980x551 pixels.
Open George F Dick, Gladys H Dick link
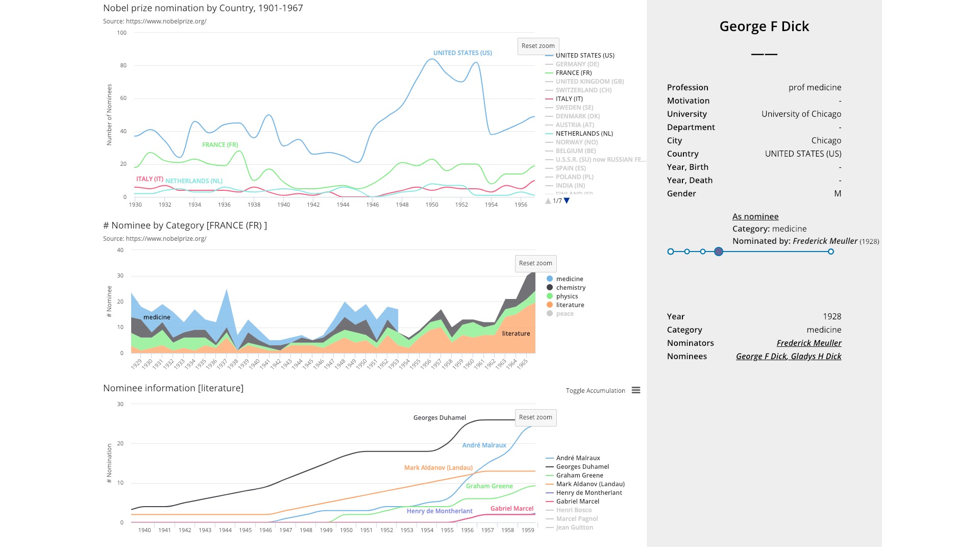[788, 357]
